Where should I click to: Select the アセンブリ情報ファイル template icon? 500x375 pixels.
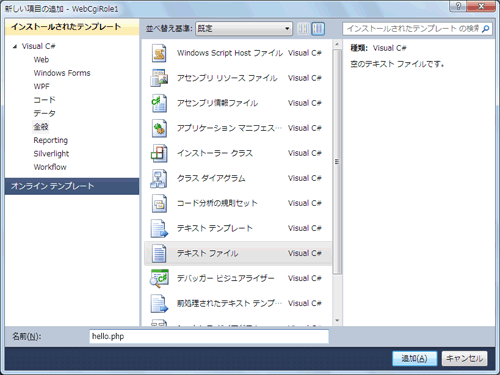click(159, 103)
